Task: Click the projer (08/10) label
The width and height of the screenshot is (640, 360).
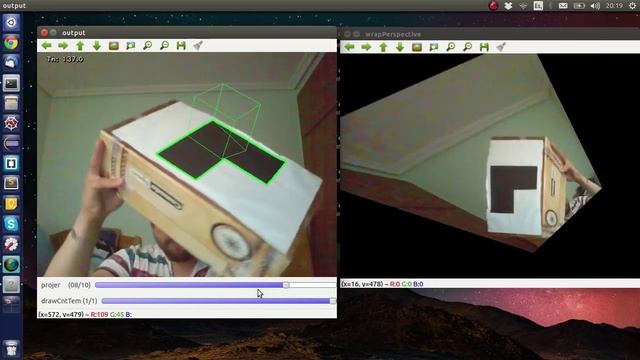Action: 66,285
